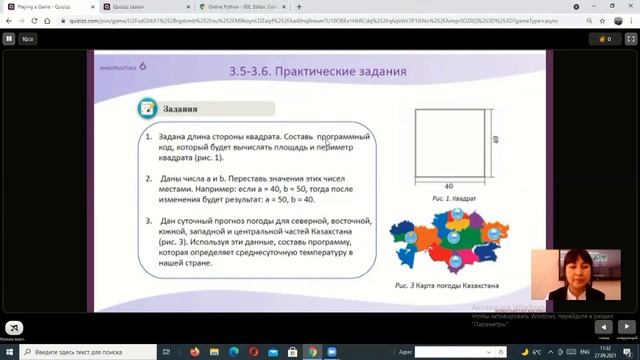The width and height of the screenshot is (640, 360).
Task: View site security lock info
Action: 63,21
